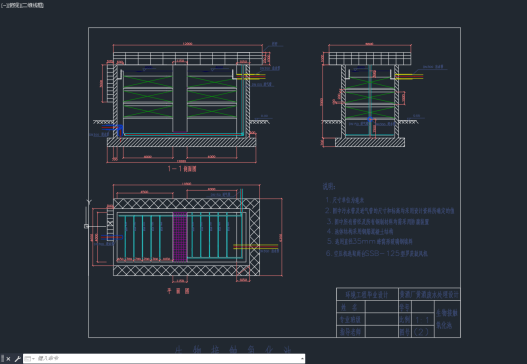Close the command line window
Viewport: 527px width, 364px height.
click(8, 359)
